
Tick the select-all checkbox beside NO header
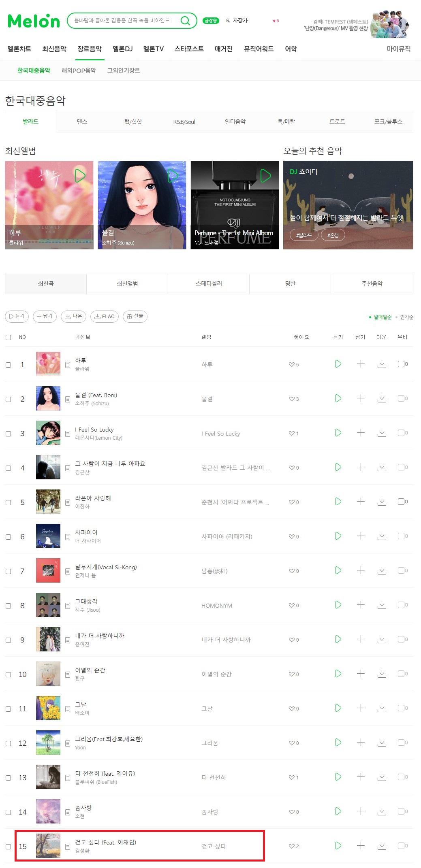(8, 337)
